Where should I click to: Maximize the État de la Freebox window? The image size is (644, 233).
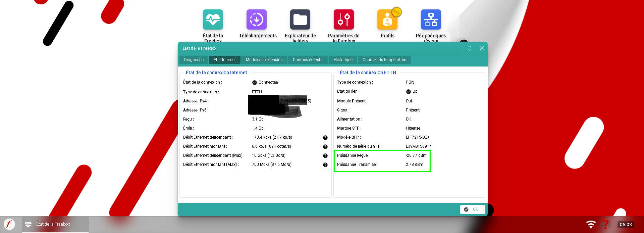click(470, 48)
